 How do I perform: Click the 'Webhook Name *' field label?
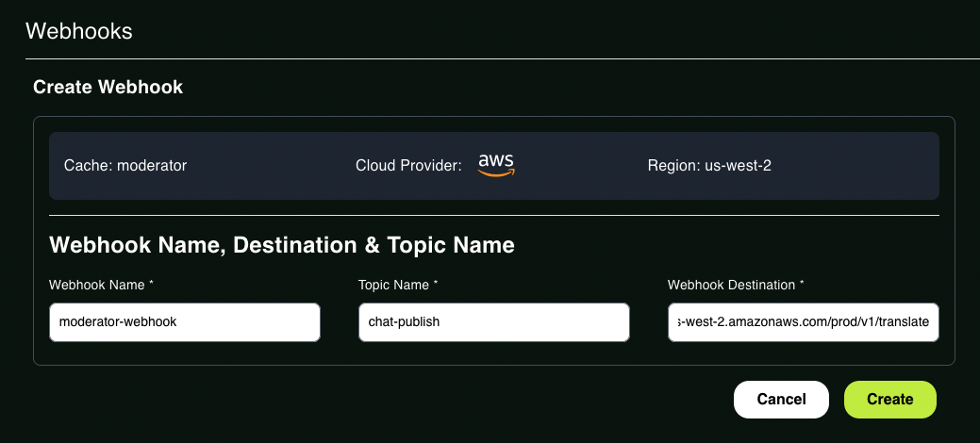click(x=101, y=285)
